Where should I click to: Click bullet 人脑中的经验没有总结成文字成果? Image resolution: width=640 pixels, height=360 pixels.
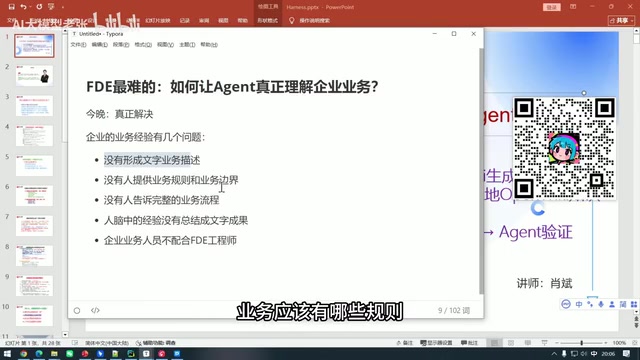coord(176,220)
